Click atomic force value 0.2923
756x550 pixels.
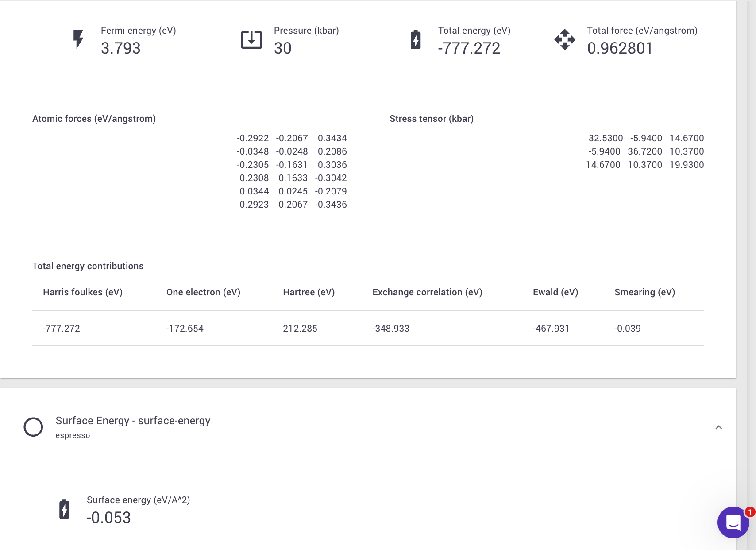pyautogui.click(x=254, y=205)
